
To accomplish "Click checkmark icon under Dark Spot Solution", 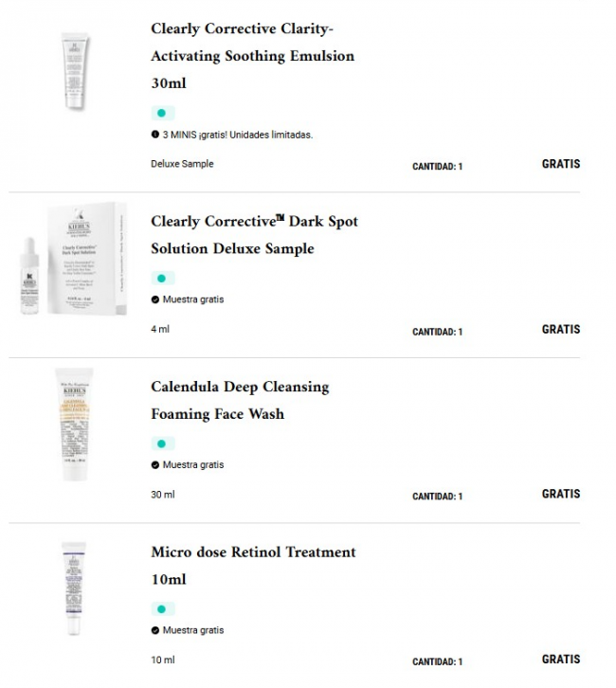I will [x=155, y=299].
